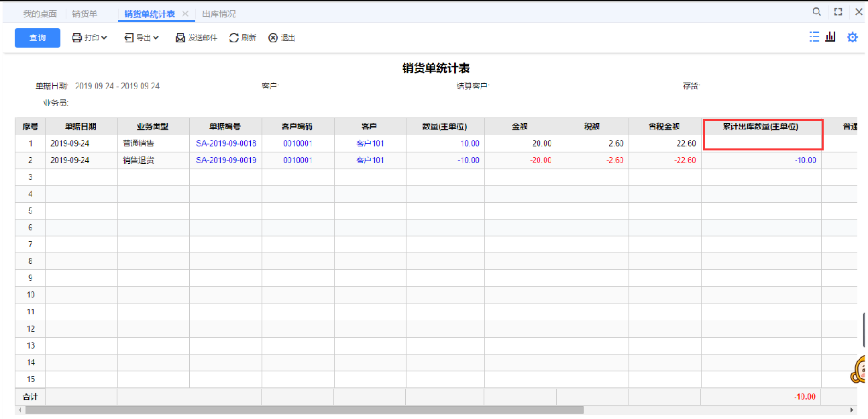Close the 销货单统计表 tab
The width and height of the screenshot is (868, 419).
186,13
